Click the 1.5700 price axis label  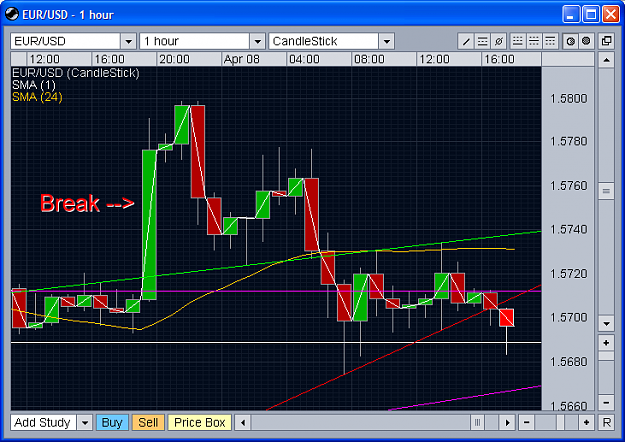coord(568,318)
